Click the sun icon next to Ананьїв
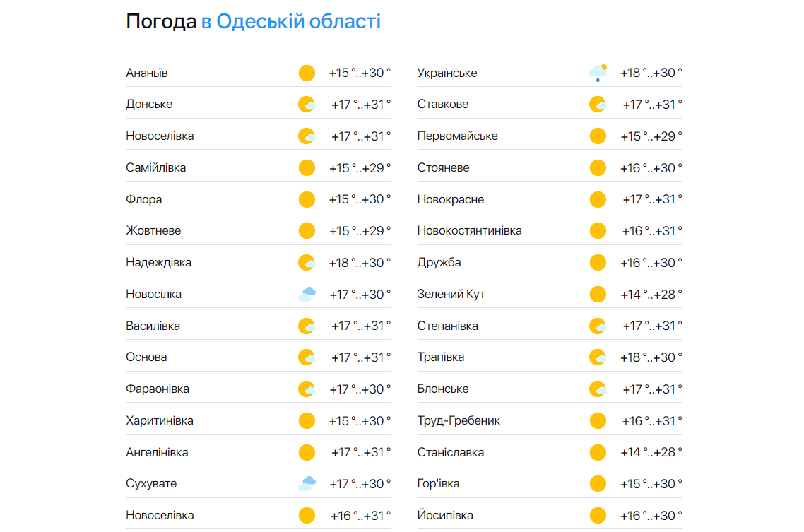 pyautogui.click(x=307, y=73)
